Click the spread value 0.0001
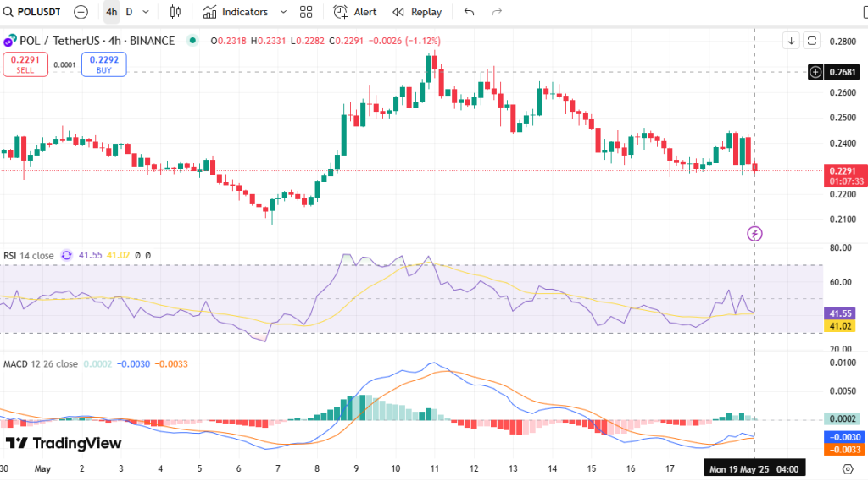The width and height of the screenshot is (868, 482). (64, 64)
